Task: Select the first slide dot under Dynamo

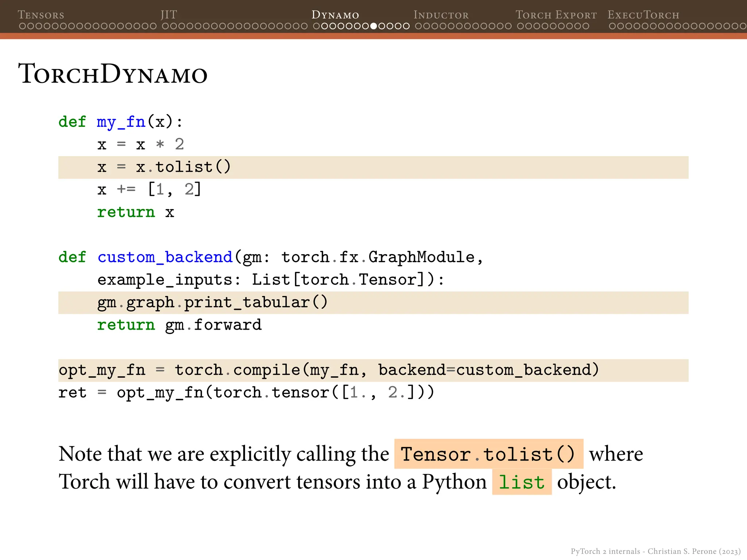Action: point(317,26)
